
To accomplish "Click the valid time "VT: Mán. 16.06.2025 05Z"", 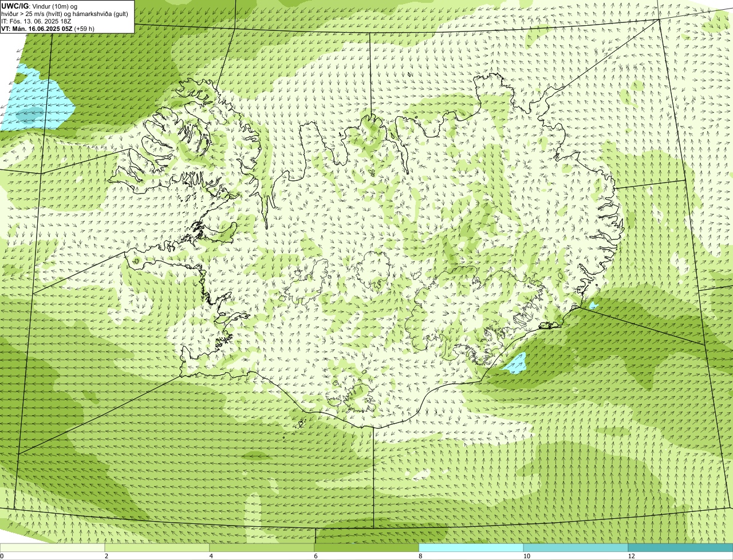I will (x=37, y=28).
